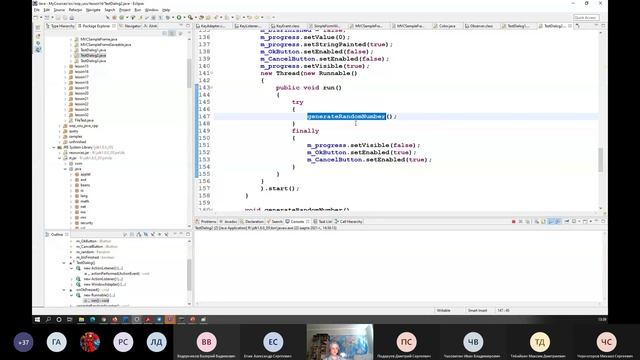The height and width of the screenshot is (360, 640).
Task: Collapse the onOkPressed() node in Outline
Action: [x=64, y=290]
